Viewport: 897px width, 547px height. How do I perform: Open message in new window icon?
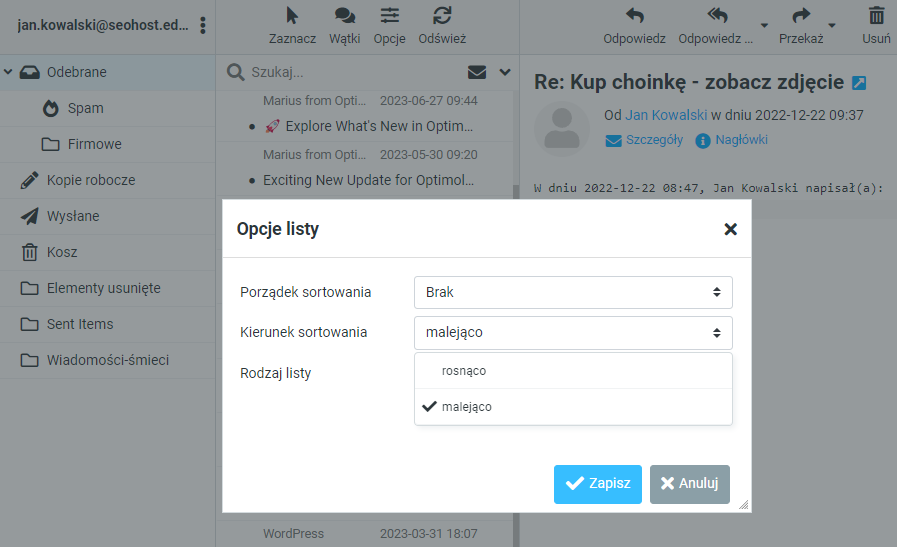coord(858,83)
